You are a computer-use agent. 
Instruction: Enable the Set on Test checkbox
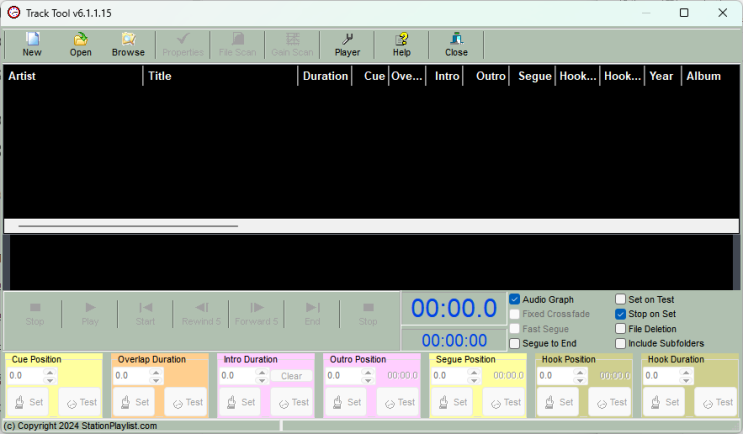pyautogui.click(x=620, y=299)
